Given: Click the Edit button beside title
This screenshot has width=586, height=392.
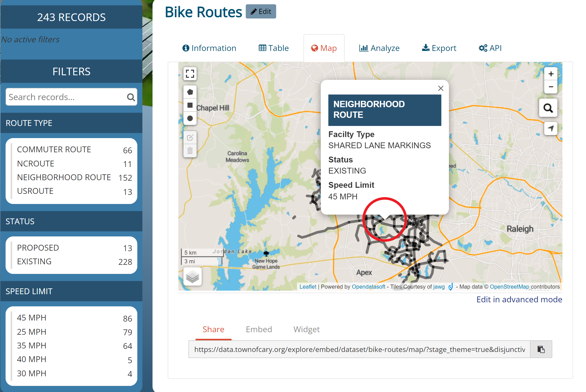Looking at the screenshot, I should pos(261,12).
